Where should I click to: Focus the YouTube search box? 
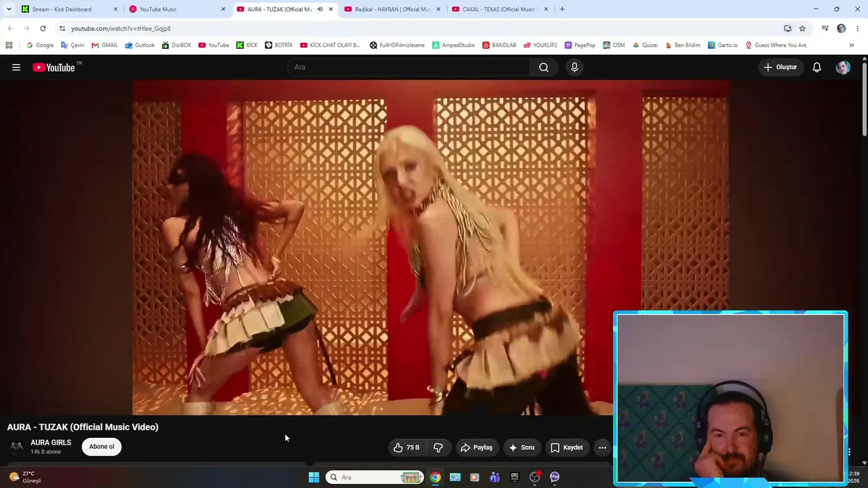pos(409,67)
